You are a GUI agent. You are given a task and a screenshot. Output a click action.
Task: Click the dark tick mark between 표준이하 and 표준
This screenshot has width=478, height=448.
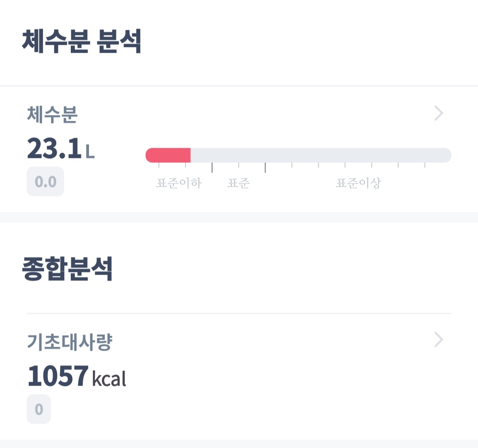click(212, 167)
